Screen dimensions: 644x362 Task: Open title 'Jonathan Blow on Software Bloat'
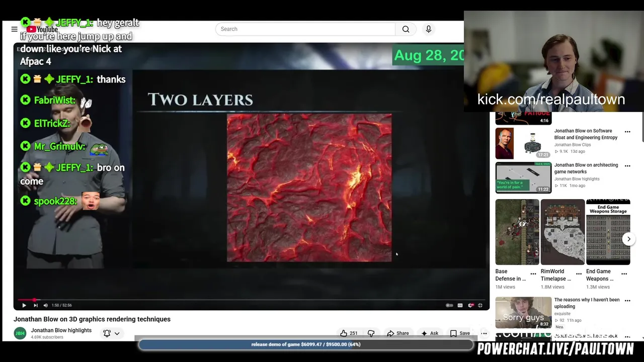click(x=586, y=134)
